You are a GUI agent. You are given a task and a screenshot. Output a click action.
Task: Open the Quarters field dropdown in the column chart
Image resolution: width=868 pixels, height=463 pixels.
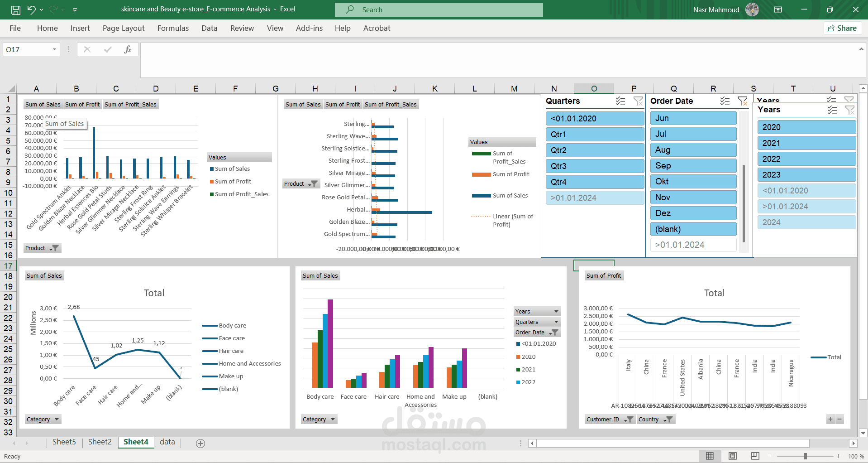click(x=537, y=322)
